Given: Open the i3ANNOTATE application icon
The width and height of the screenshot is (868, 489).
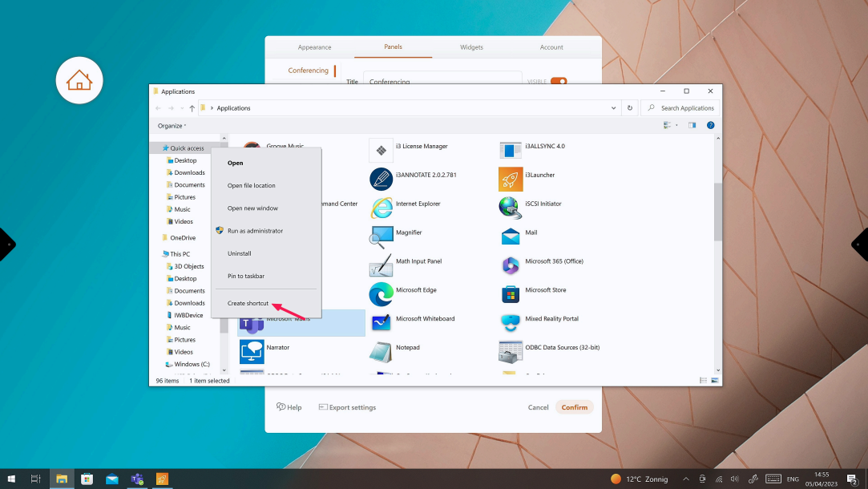Looking at the screenshot, I should (x=382, y=178).
